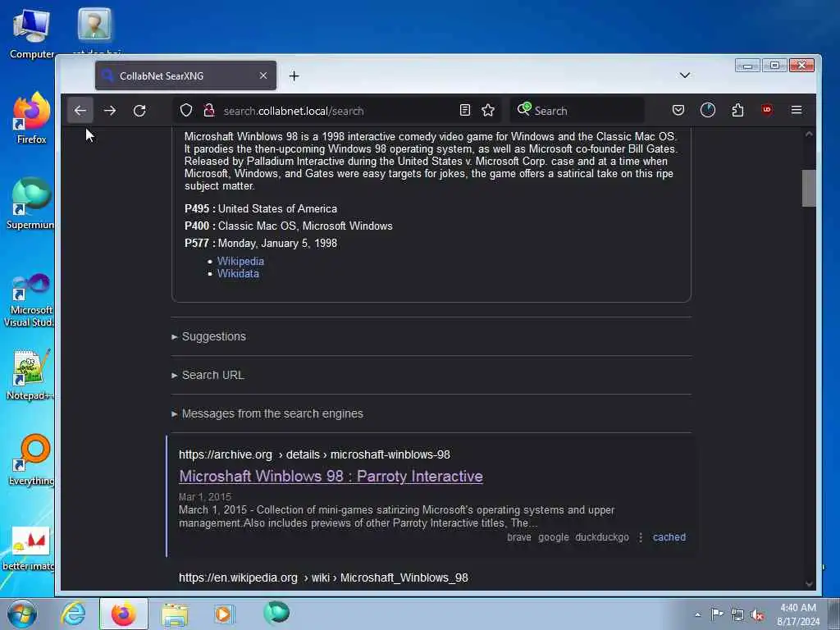This screenshot has height=630, width=840.
Task: Select the Supermium desktop shortcut
Action: click(x=30, y=203)
